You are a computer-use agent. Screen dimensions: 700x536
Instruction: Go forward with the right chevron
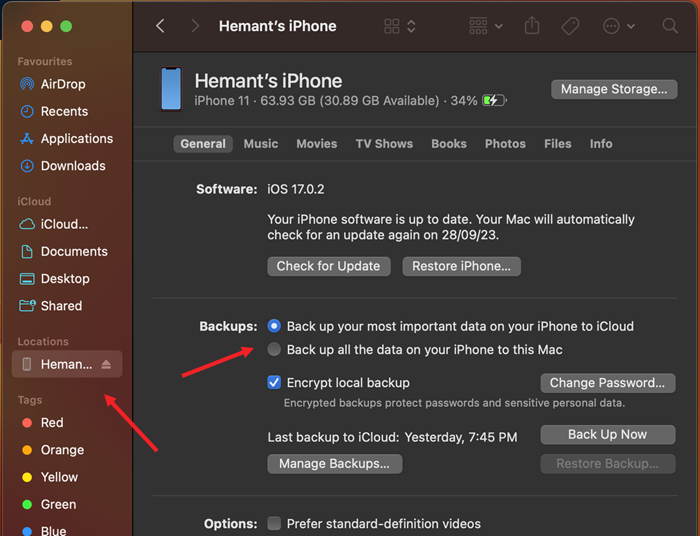pyautogui.click(x=195, y=26)
